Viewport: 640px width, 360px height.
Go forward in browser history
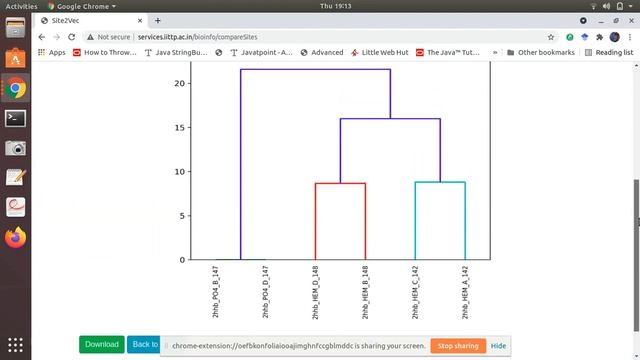point(57,37)
